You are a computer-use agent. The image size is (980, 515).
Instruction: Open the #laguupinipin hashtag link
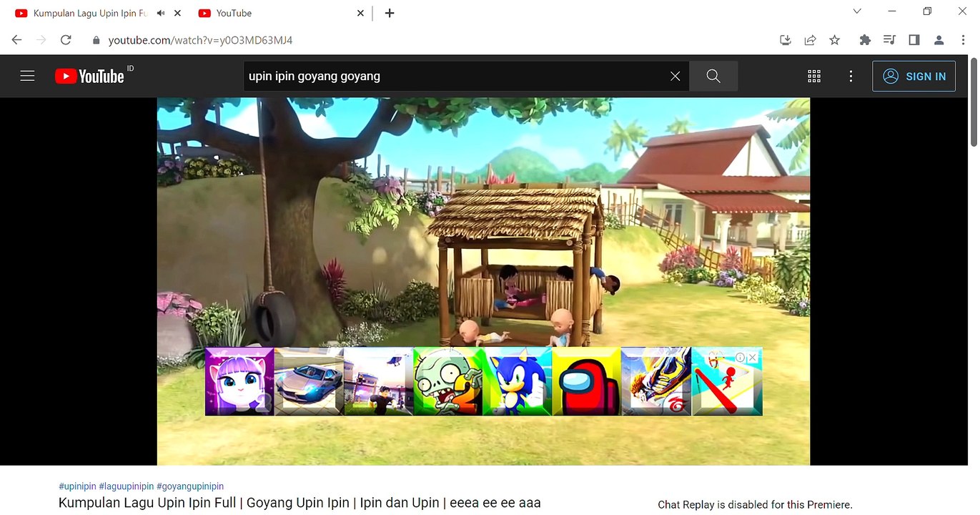[126, 486]
